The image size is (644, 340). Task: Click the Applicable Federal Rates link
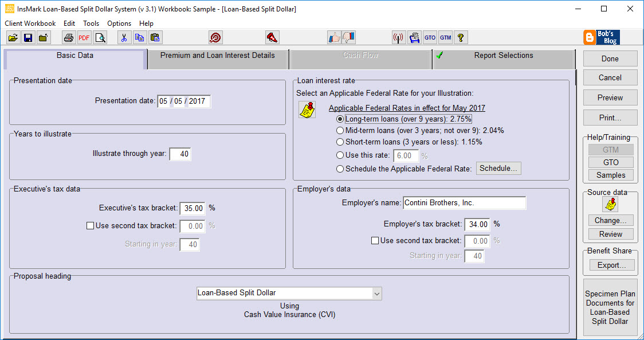click(407, 108)
